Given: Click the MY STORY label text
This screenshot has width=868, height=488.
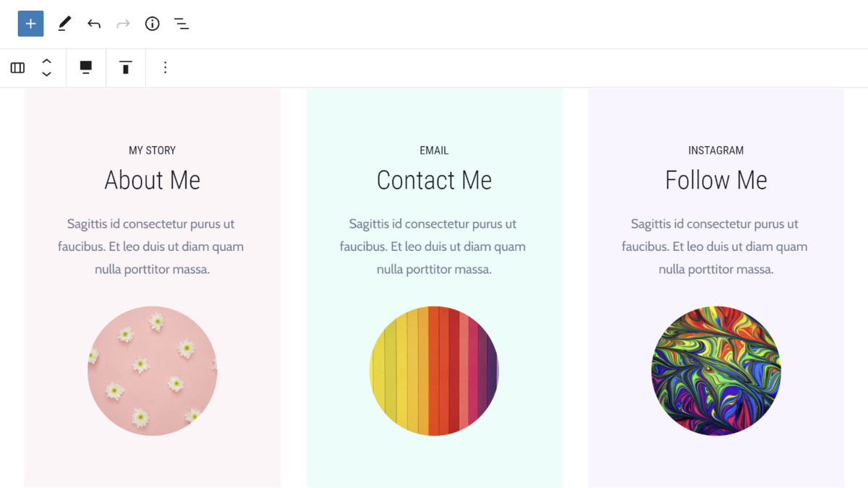Looking at the screenshot, I should point(152,150).
